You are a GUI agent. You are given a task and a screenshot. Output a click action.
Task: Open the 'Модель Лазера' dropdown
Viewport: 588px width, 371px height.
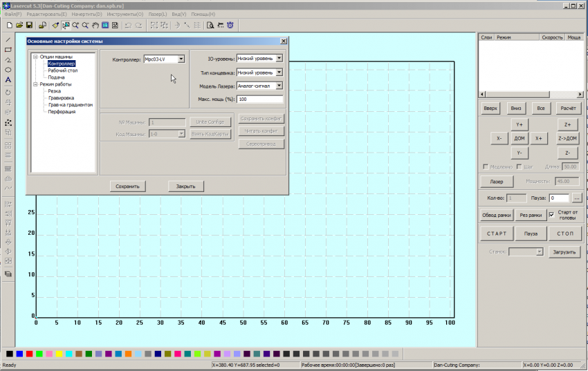pyautogui.click(x=279, y=86)
